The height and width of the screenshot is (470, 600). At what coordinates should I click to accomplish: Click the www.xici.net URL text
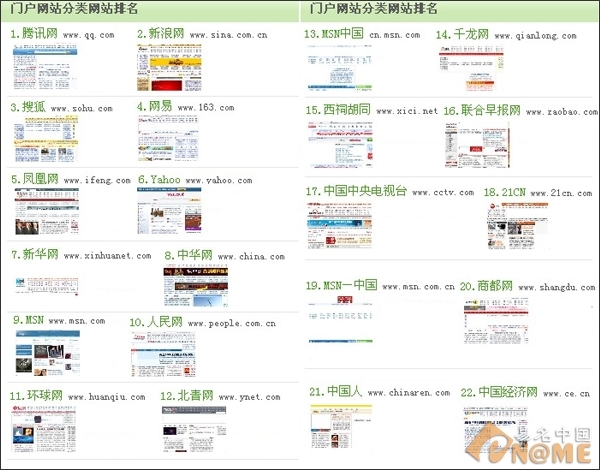407,111
